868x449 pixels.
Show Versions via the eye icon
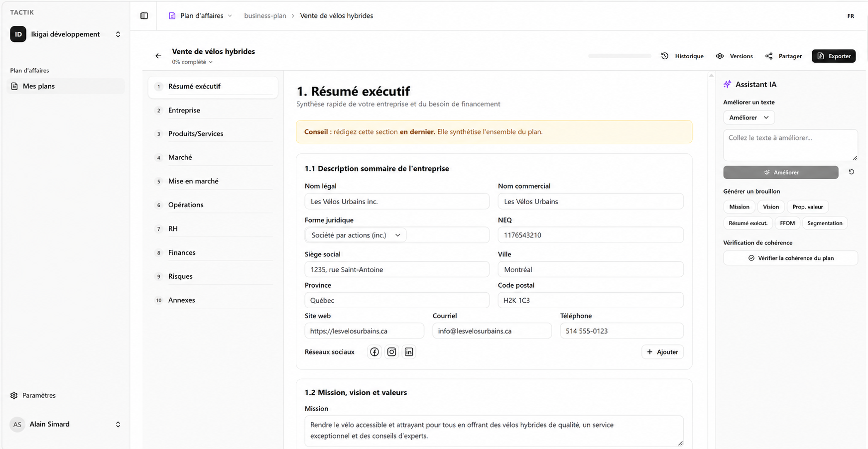click(x=734, y=56)
